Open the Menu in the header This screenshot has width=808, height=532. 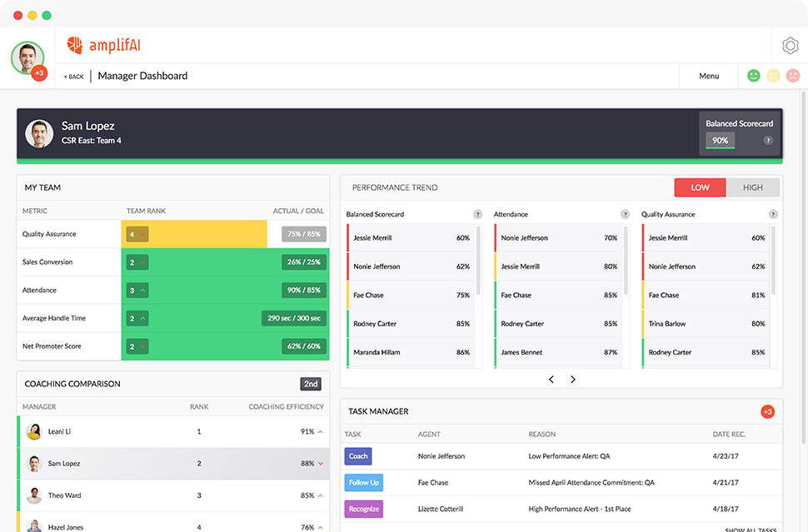pos(709,76)
